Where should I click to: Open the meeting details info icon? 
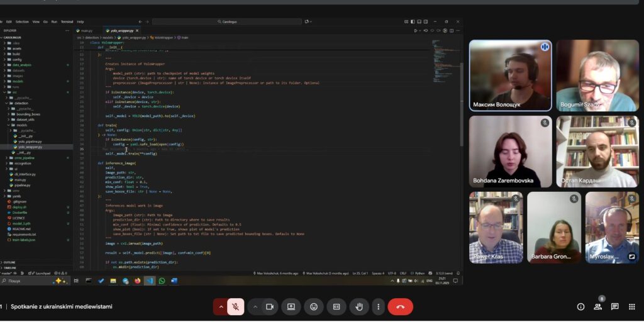click(580, 307)
